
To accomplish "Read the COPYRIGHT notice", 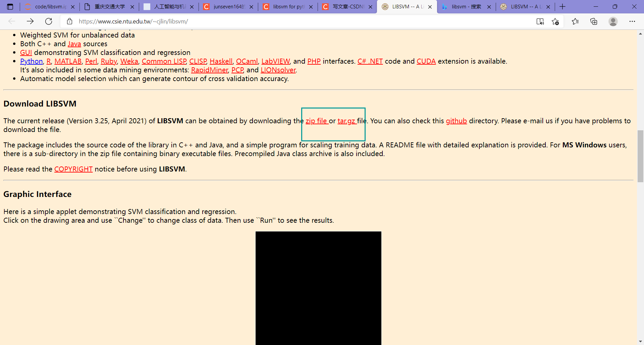I will coord(73,169).
